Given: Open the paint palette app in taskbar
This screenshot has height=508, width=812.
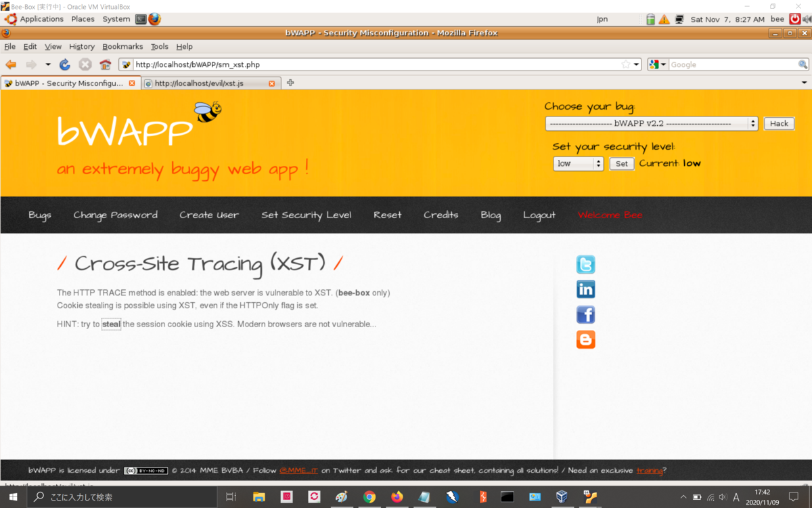Looking at the screenshot, I should (x=342, y=496).
